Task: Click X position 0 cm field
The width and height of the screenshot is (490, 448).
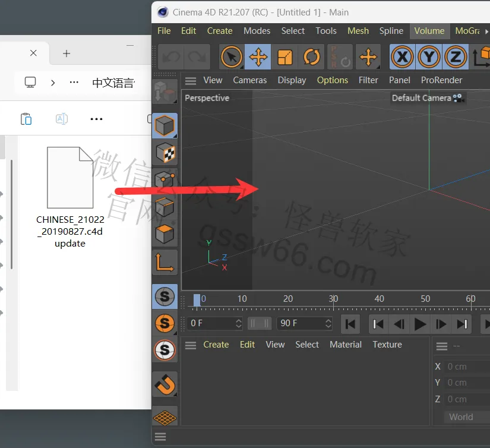Action: click(467, 367)
